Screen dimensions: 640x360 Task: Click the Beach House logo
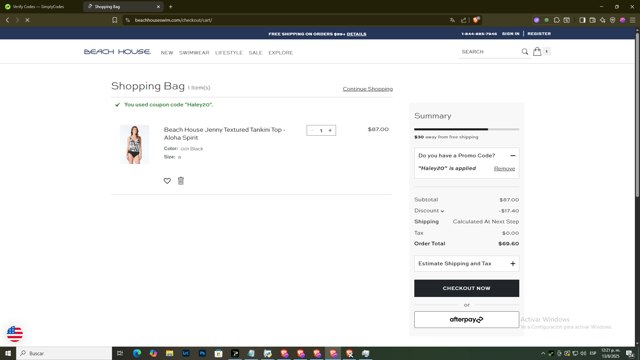(x=117, y=52)
